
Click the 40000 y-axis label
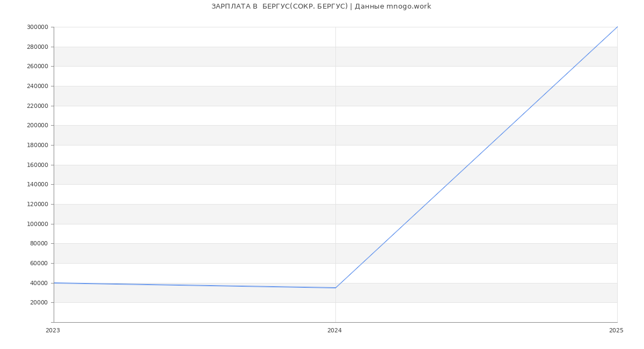(39, 283)
